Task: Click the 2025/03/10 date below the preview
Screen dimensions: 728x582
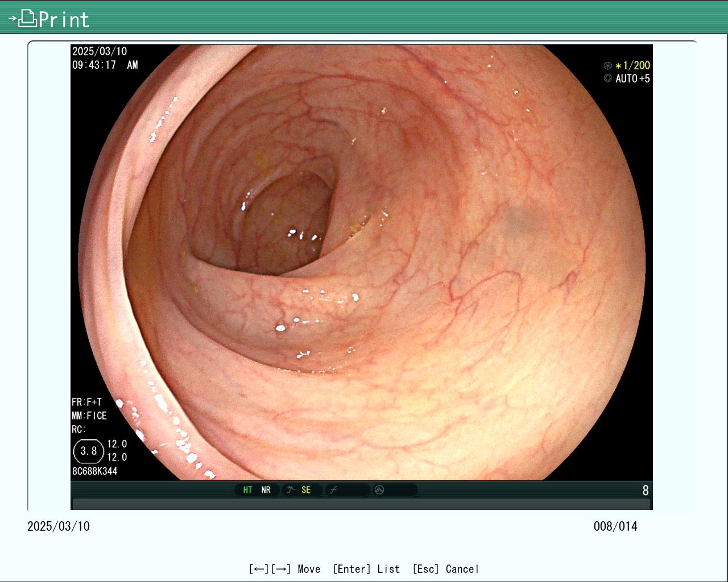Action: 59,526
